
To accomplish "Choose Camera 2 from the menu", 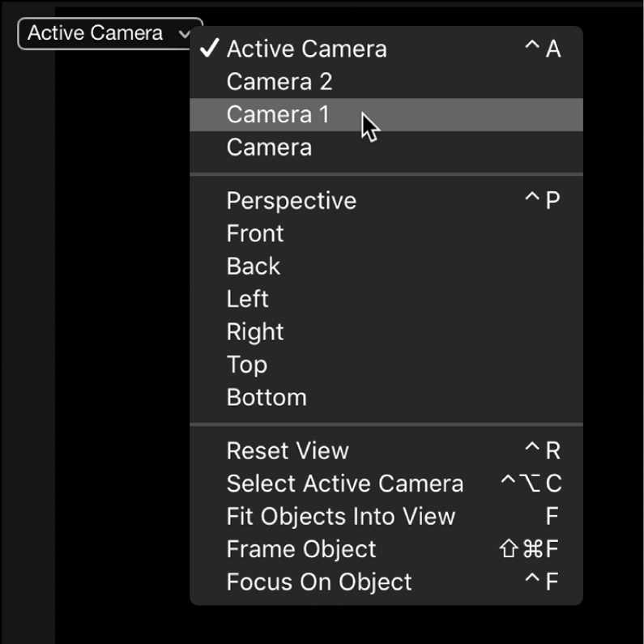I will click(x=279, y=82).
